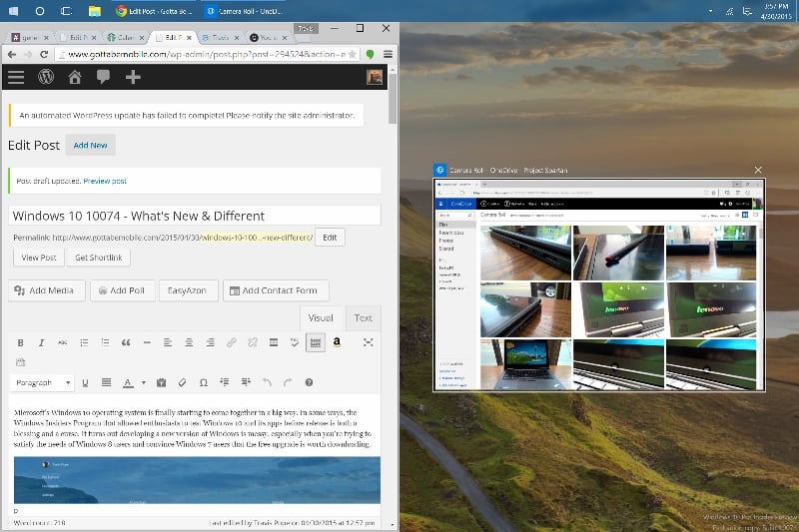Click the plus icon in the admin bar
The width and height of the screenshot is (799, 532).
[x=133, y=77]
